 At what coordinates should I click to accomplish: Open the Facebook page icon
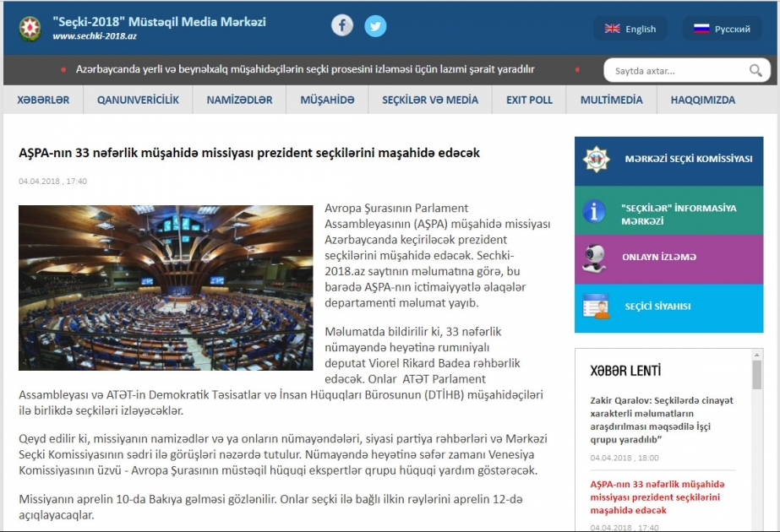point(342,25)
